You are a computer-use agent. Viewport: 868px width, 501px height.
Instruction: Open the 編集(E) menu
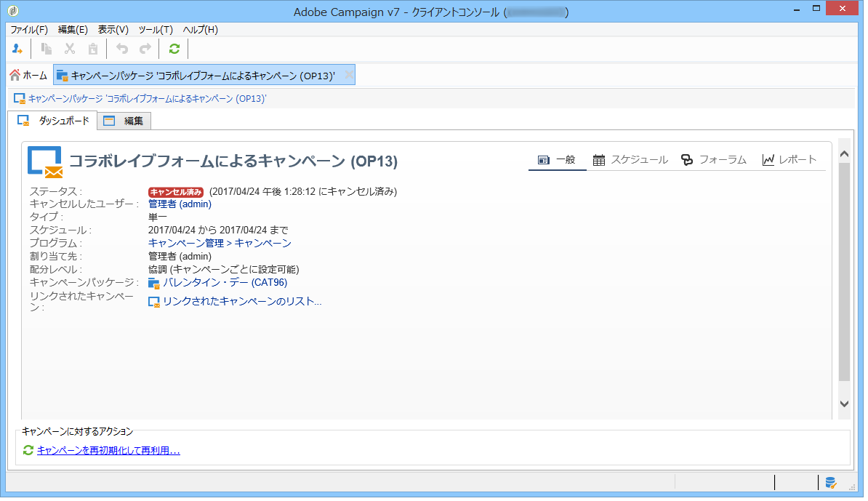point(73,30)
